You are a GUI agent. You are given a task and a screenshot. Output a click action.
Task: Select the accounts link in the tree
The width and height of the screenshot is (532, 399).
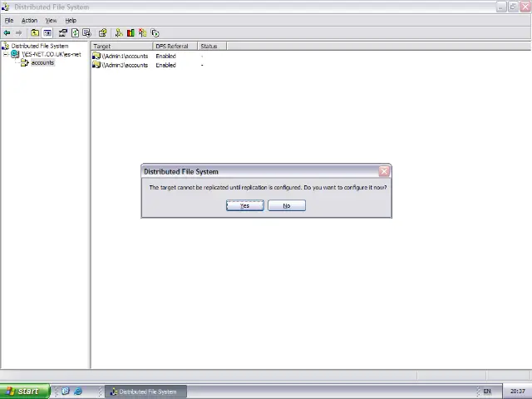[x=42, y=62]
